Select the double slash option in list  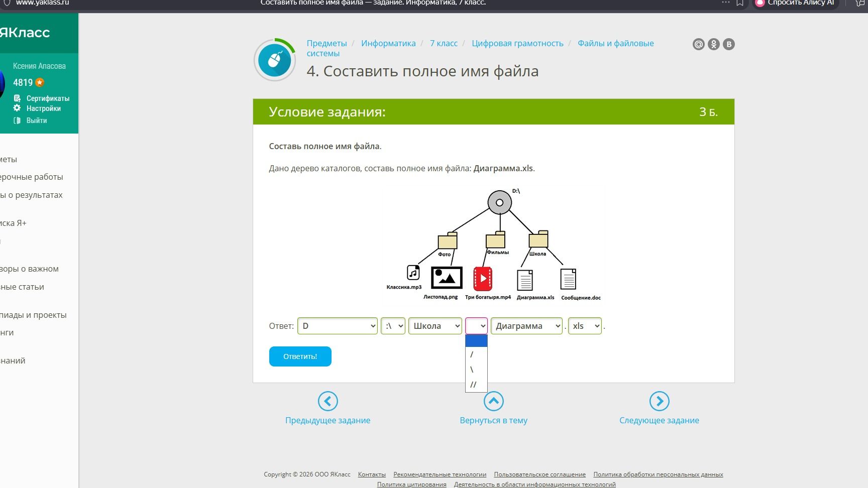(476, 385)
